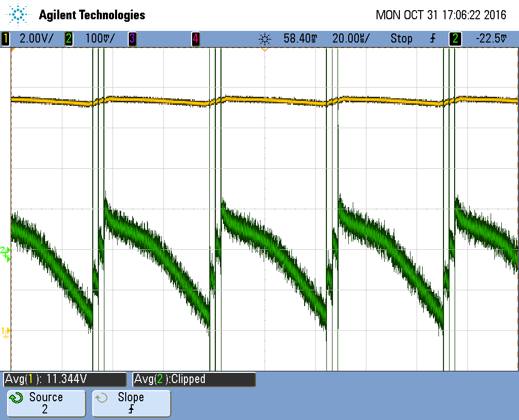Screen dimensions: 519x420
Task: Open the Source 2 selection softkey
Action: pos(46,403)
